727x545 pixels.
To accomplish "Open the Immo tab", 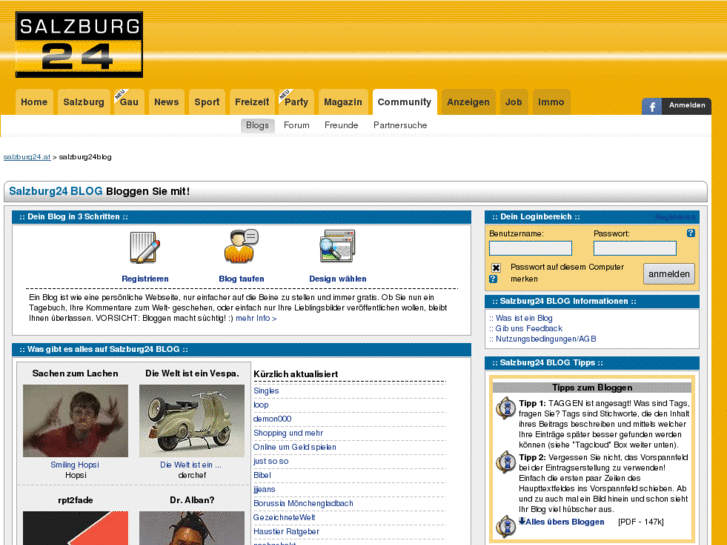I will pos(551,102).
